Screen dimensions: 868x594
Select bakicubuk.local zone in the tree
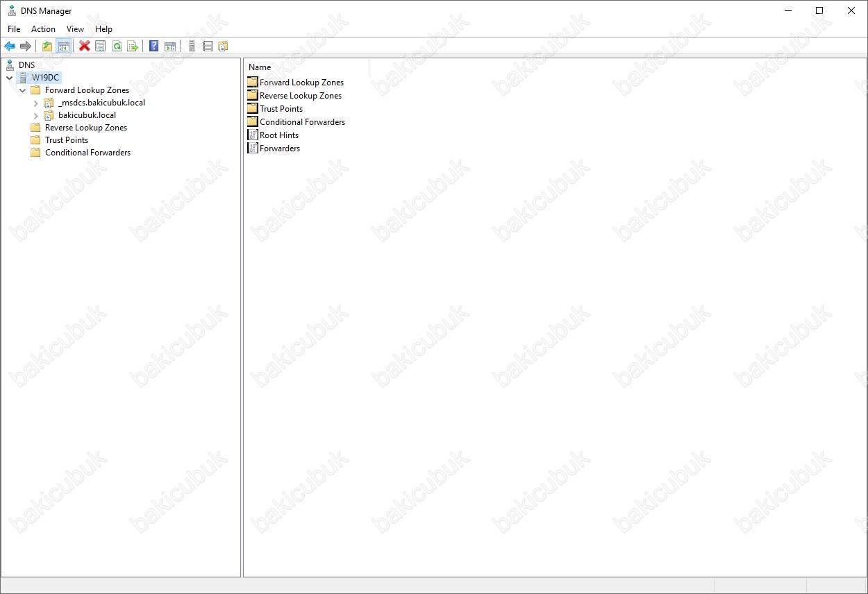pyautogui.click(x=87, y=115)
